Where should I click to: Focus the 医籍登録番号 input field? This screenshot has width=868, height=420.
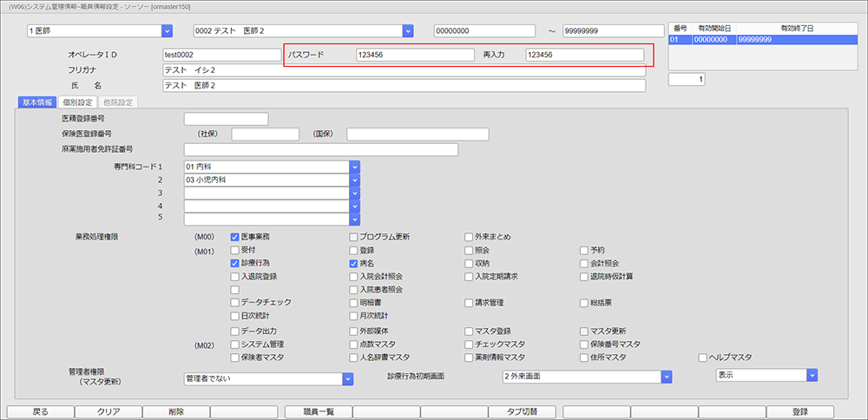[226, 119]
